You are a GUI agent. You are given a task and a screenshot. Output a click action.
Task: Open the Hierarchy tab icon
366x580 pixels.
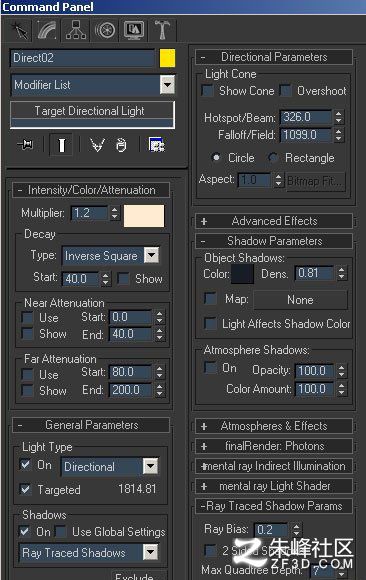point(76,30)
